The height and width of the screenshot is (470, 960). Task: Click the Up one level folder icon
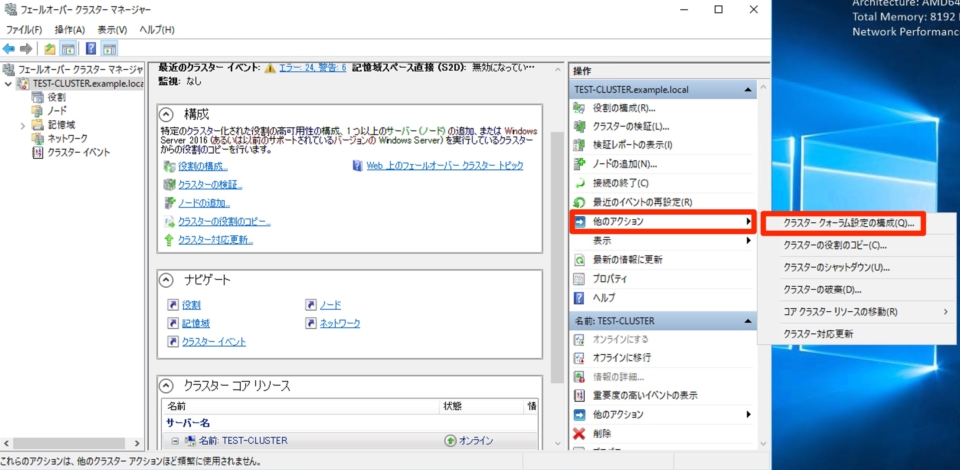point(50,49)
